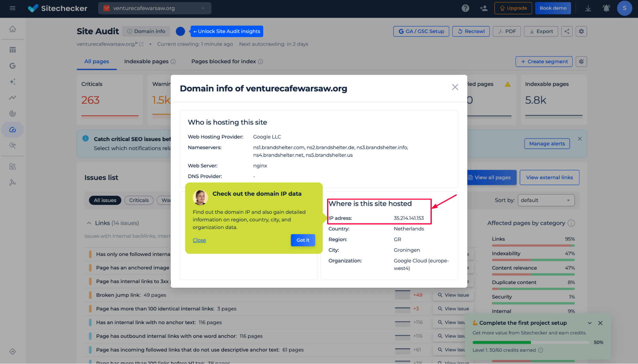The height and width of the screenshot is (364, 638).
Task: Open the Site Audit gauge icon in sidebar
Action: coord(12,130)
